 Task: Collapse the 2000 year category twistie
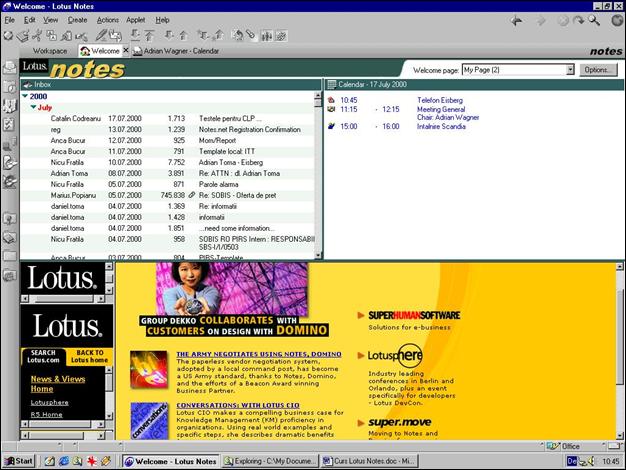(x=25, y=95)
